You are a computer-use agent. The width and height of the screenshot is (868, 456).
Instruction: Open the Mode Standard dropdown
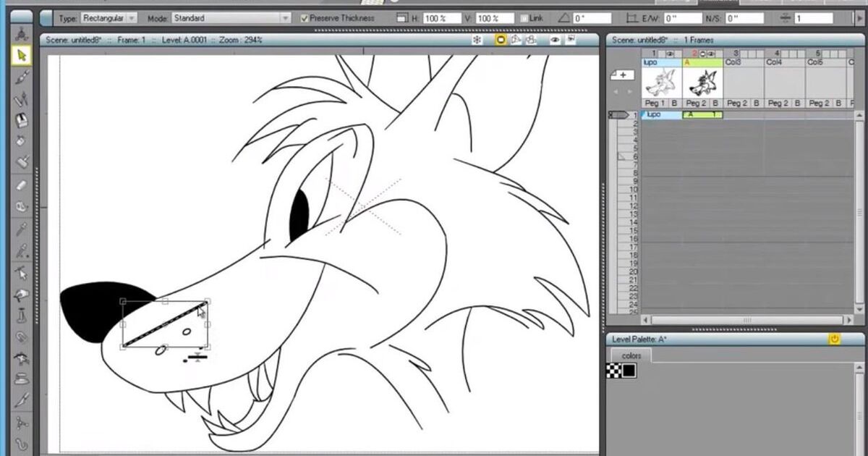point(231,18)
